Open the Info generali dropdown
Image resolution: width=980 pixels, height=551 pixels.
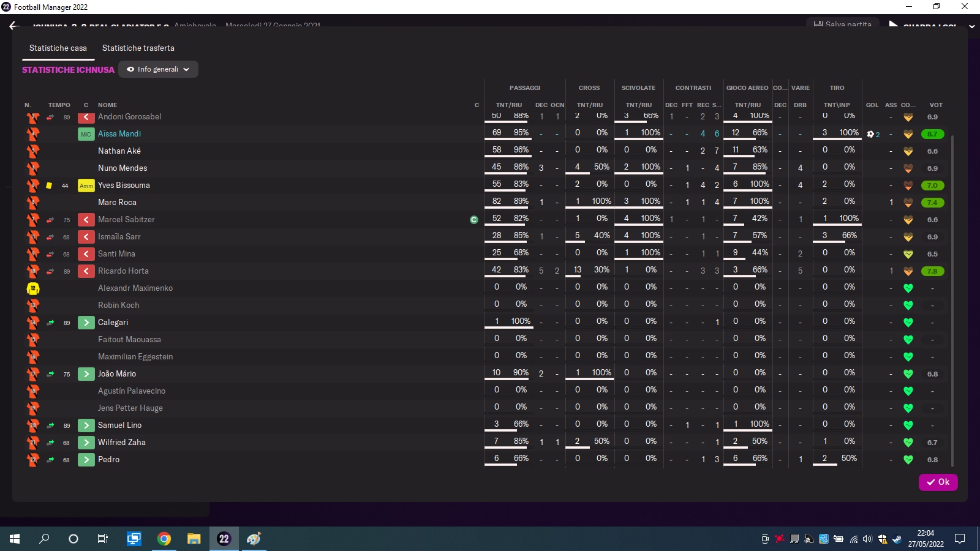(x=158, y=69)
